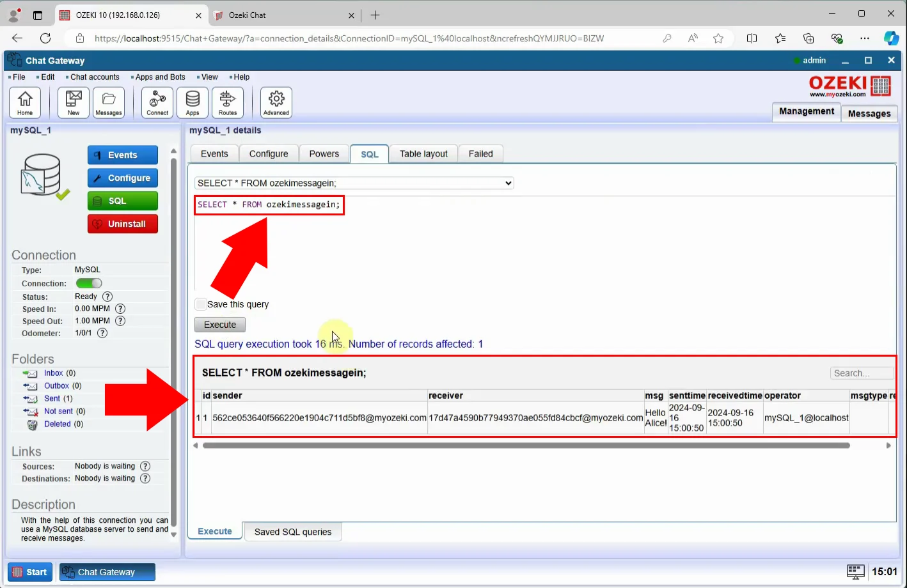
Task: Click the Not sent folder icon
Action: point(30,412)
